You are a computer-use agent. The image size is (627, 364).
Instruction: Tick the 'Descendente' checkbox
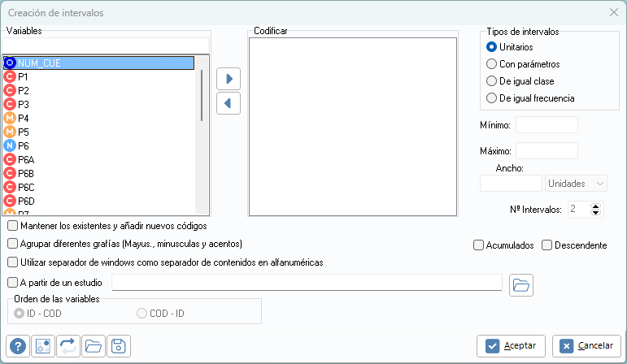click(547, 245)
